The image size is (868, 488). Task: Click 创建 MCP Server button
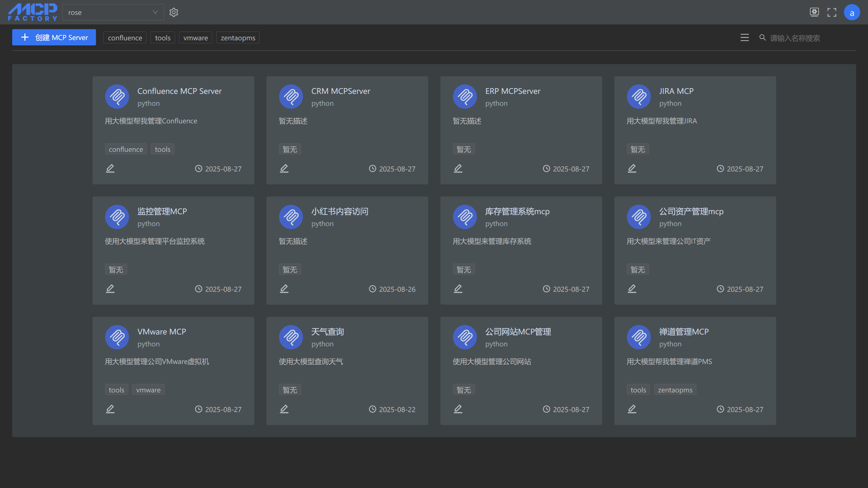54,37
